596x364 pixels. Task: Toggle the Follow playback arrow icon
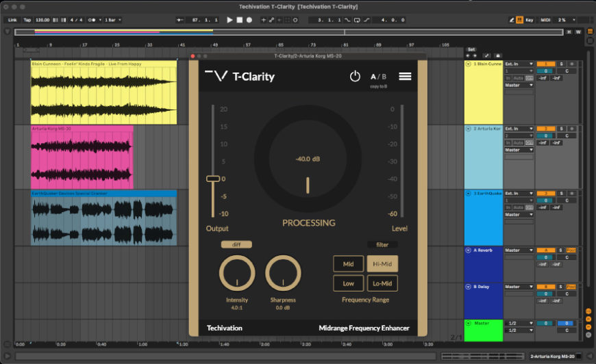click(x=179, y=20)
